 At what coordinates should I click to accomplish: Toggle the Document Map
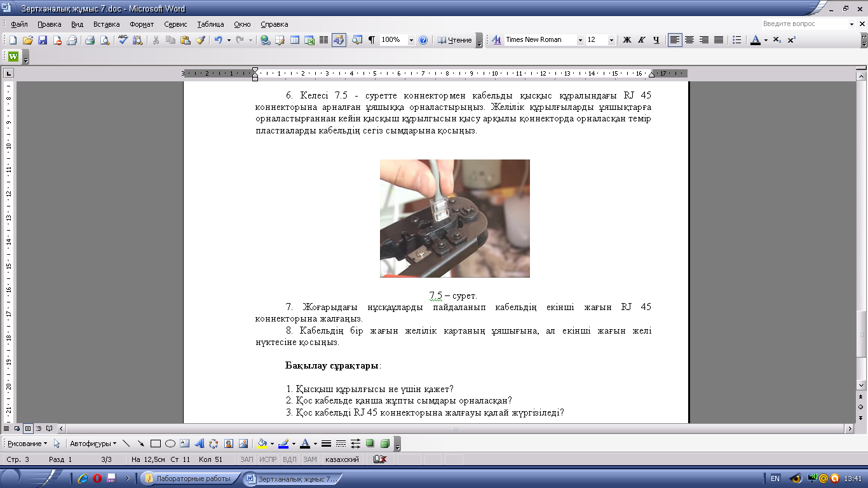click(357, 40)
